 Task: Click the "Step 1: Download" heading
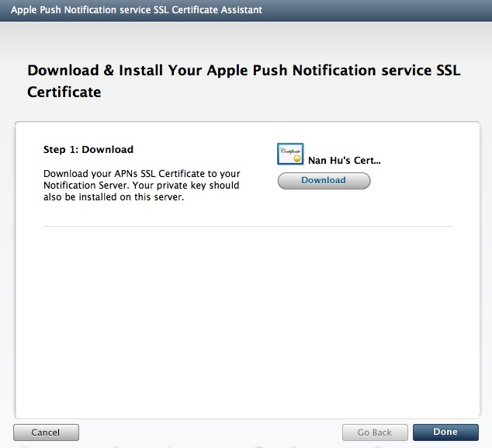click(88, 149)
